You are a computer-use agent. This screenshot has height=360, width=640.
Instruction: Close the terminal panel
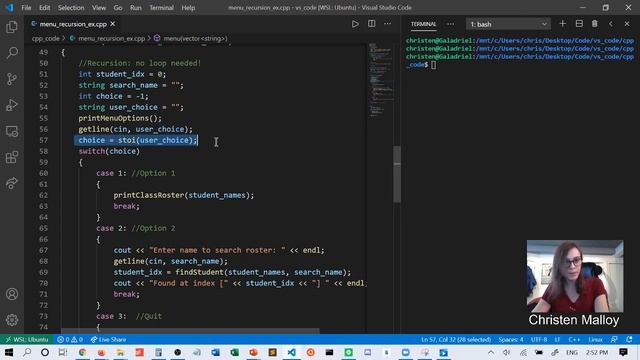(627, 24)
